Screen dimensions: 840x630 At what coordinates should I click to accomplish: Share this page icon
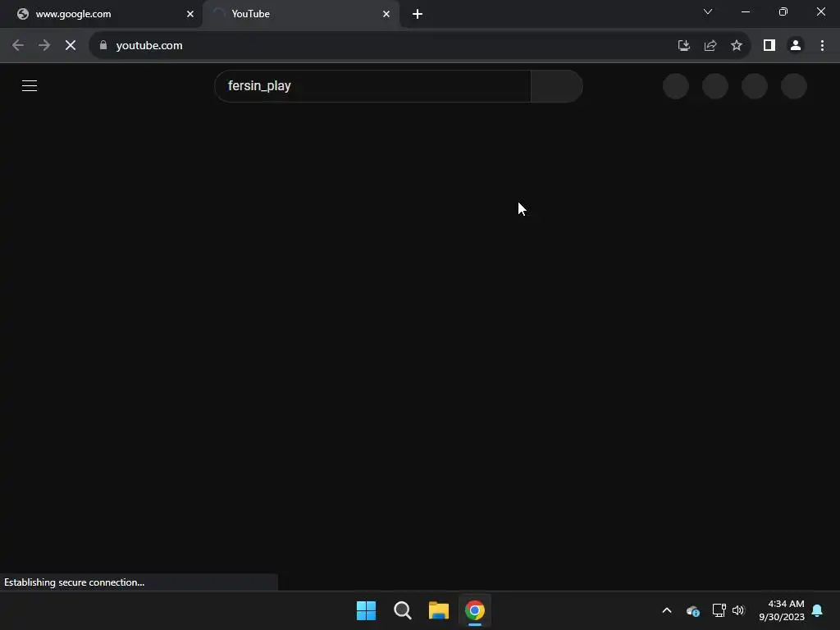click(710, 46)
